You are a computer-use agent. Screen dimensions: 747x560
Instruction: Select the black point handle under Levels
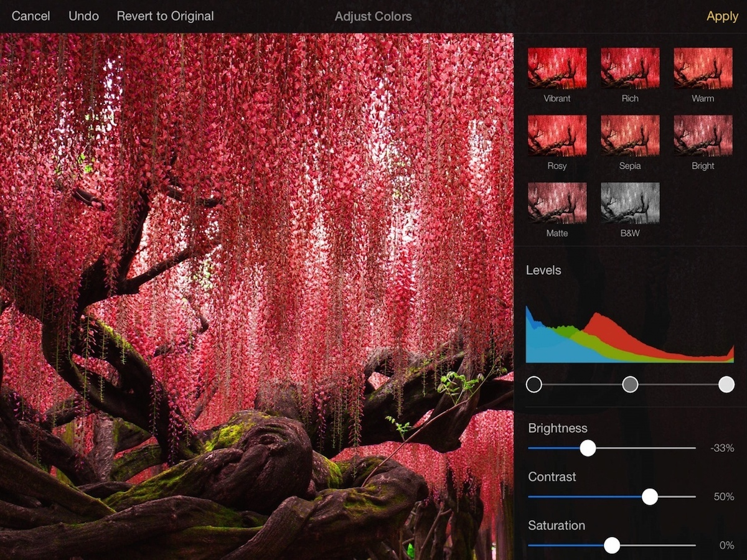click(533, 385)
